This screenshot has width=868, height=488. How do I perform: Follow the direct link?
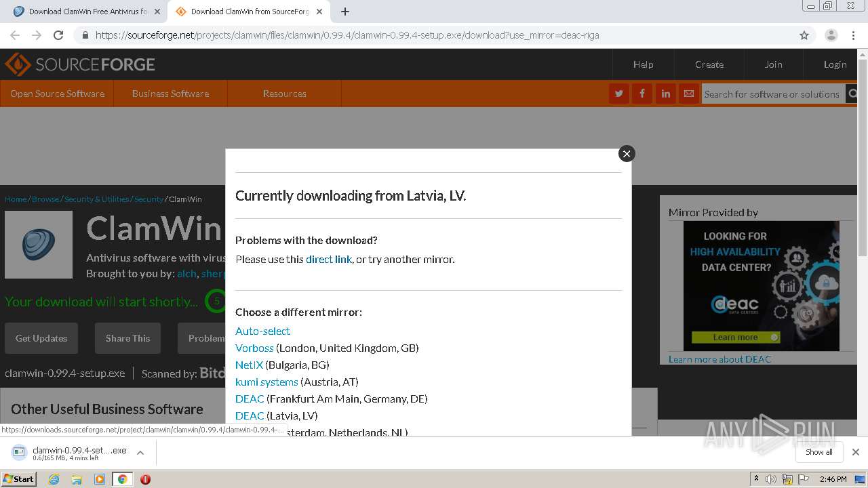click(329, 259)
